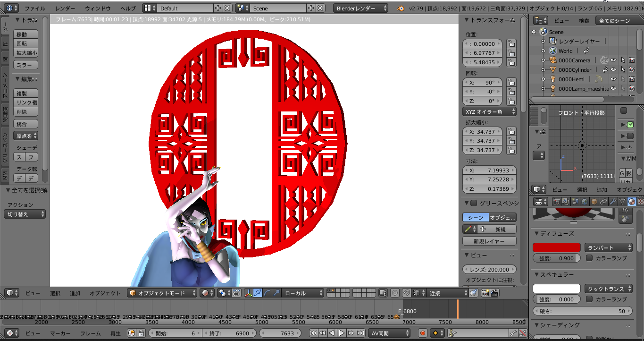Open the timeline マーカー menu
This screenshot has height=341, width=644.
coord(60,333)
